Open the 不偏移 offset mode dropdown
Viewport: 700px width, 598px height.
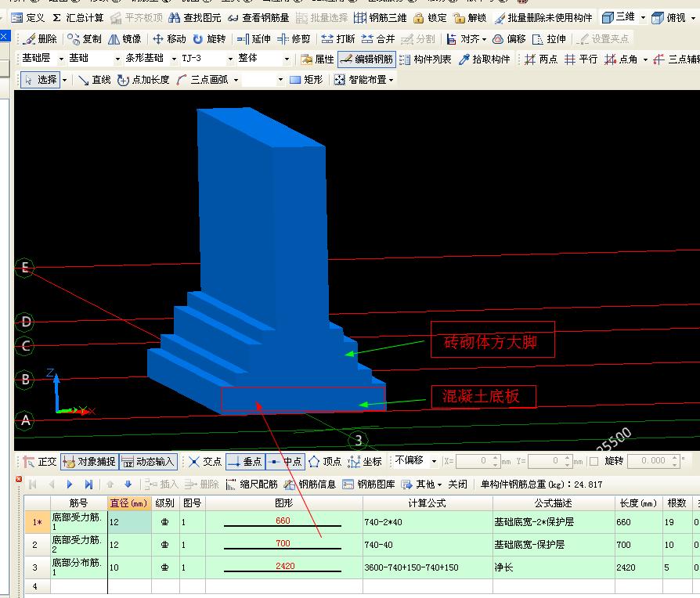point(434,461)
